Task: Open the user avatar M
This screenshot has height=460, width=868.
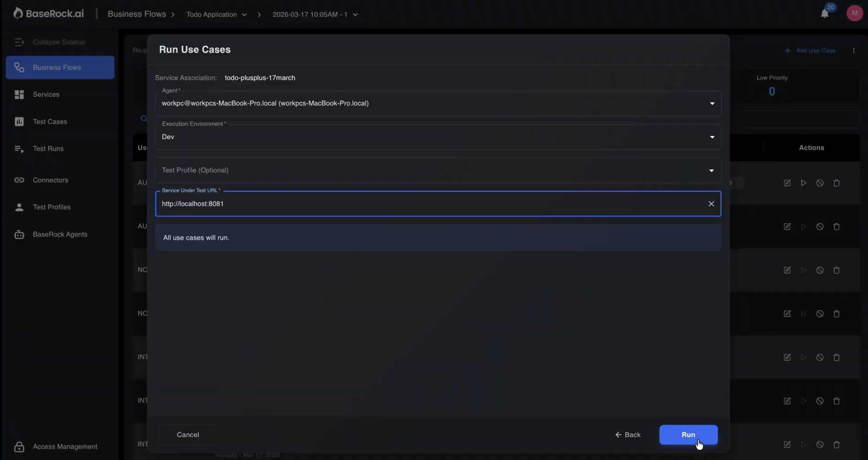Action: point(854,13)
